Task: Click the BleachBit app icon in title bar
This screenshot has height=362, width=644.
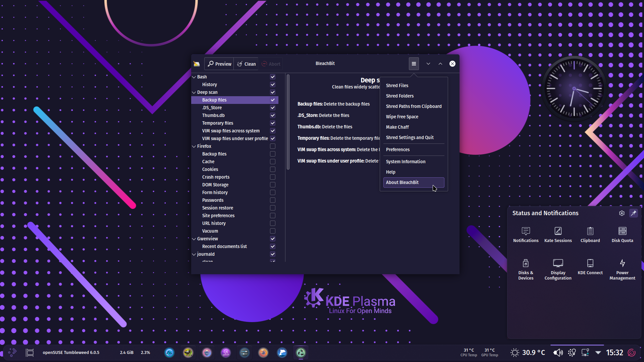Action: (x=197, y=64)
